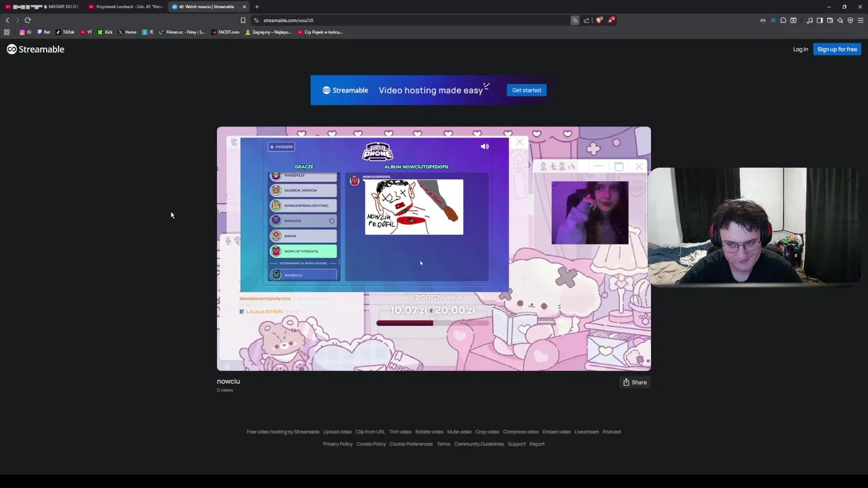Click Rotate video footer link

click(429, 432)
